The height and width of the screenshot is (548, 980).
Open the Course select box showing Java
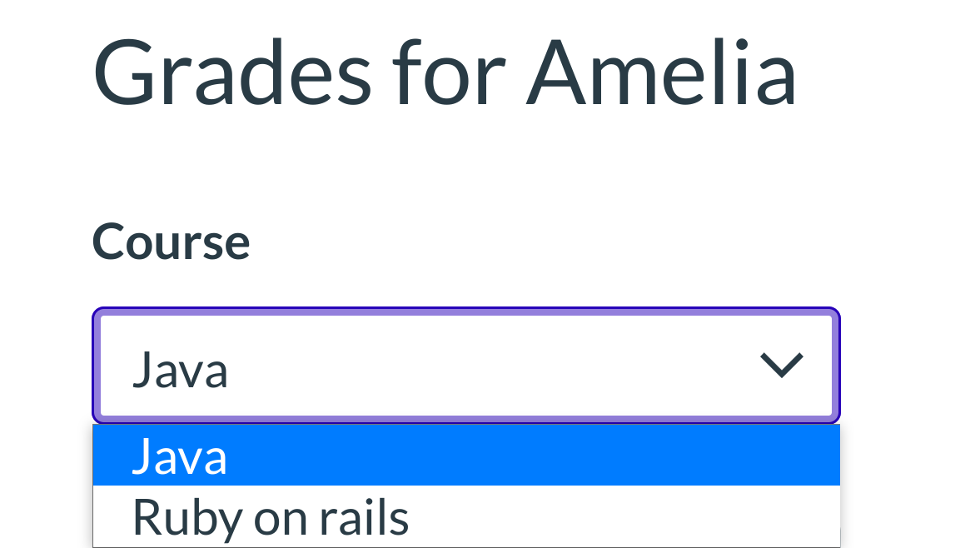pos(465,366)
